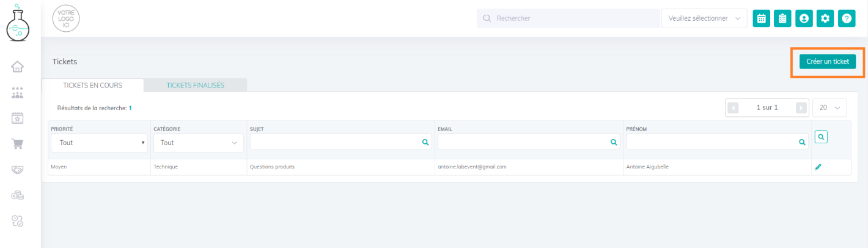Open the shopping cart sidebar icon
868x248 pixels.
pyautogui.click(x=18, y=144)
